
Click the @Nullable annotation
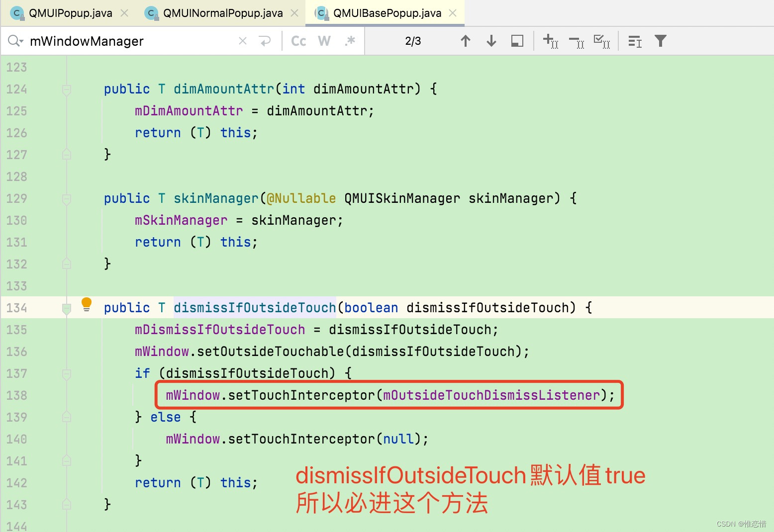301,198
